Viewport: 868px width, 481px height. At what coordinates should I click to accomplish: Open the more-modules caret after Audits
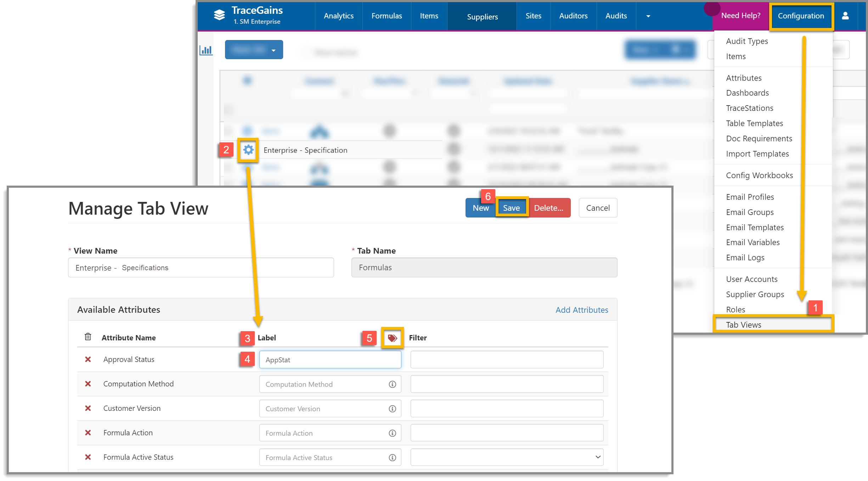click(x=648, y=16)
